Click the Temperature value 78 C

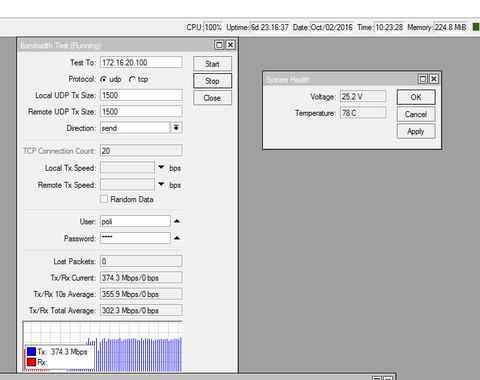coord(363,113)
